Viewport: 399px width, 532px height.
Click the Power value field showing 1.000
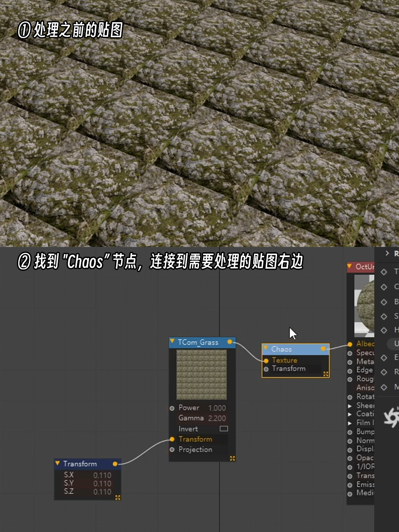217,407
